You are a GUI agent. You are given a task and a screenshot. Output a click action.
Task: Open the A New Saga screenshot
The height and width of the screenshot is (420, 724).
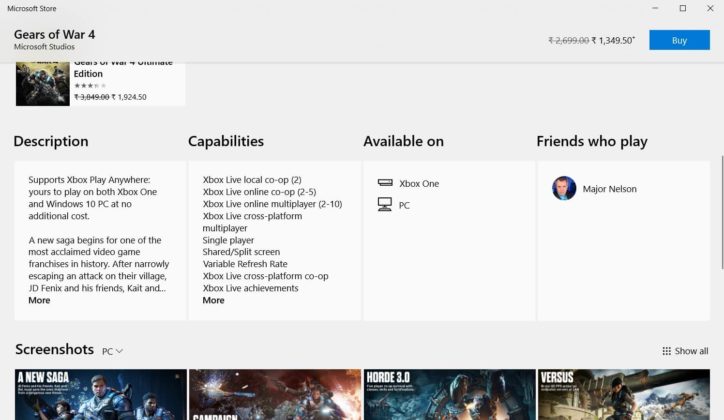(101, 394)
